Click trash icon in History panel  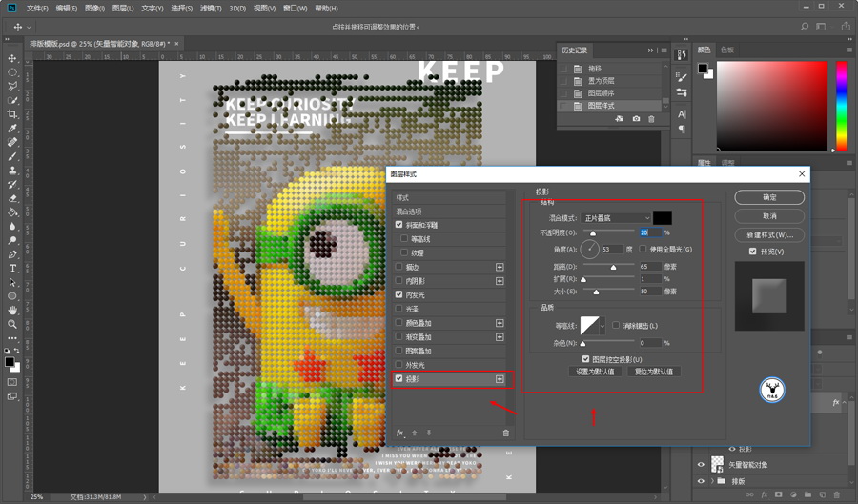point(651,119)
